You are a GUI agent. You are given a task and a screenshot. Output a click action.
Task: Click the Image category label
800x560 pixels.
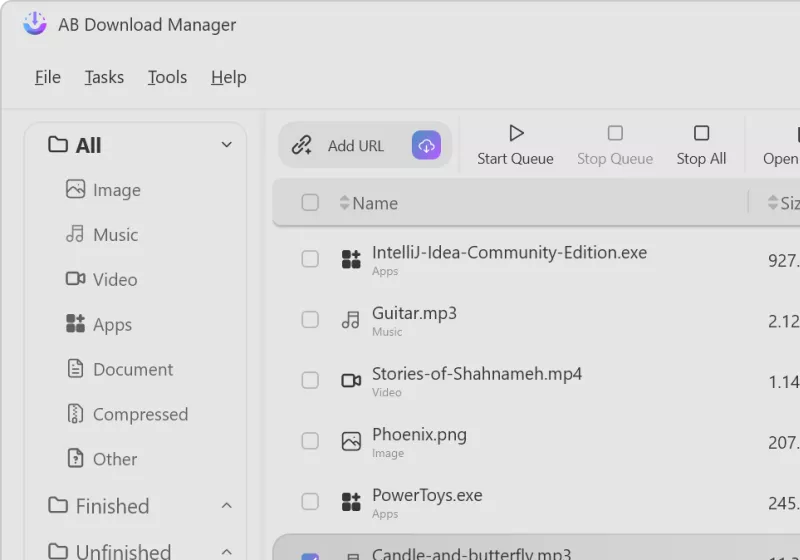117,190
